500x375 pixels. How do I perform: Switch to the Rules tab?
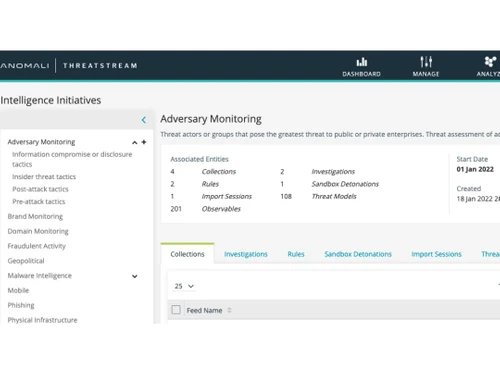click(x=296, y=254)
